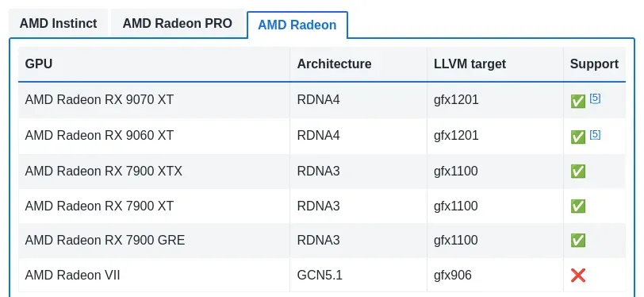Switch to the AMD Instinct tab
The height and width of the screenshot is (297, 644).
tap(59, 23)
